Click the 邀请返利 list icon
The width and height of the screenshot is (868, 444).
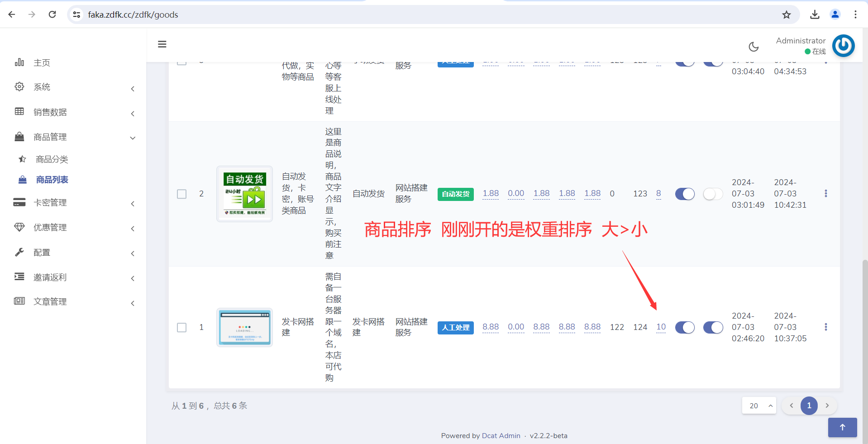[19, 277]
